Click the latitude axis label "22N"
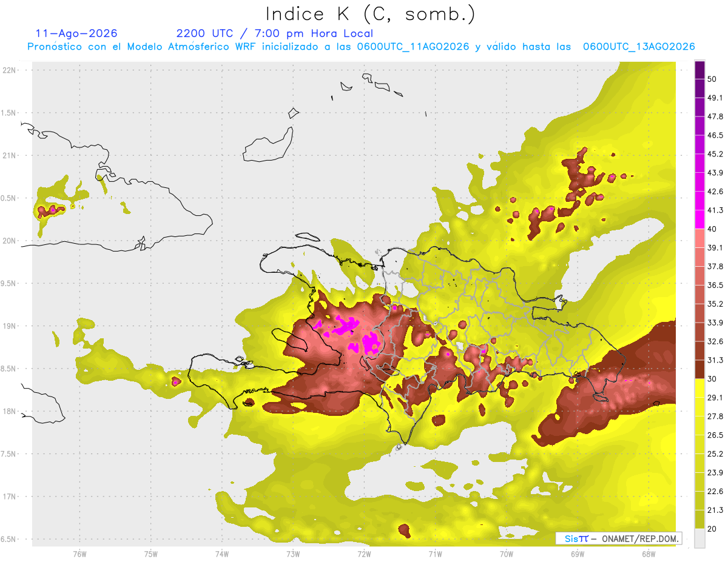This screenshot has height=562, width=728. [10, 70]
